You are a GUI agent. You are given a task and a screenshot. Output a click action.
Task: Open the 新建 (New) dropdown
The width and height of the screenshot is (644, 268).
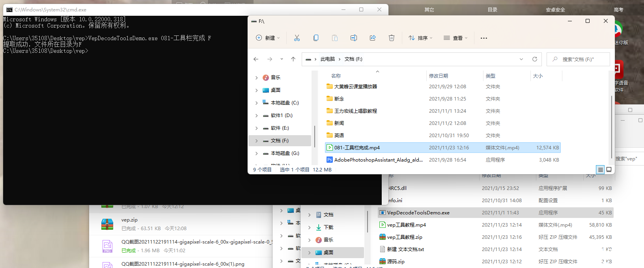coord(268,38)
